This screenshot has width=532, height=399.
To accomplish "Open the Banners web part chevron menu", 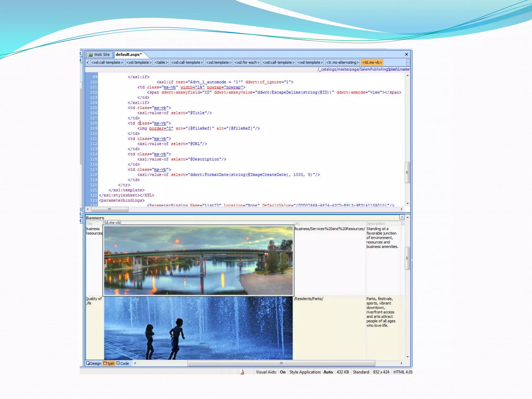I will pyautogui.click(x=402, y=217).
